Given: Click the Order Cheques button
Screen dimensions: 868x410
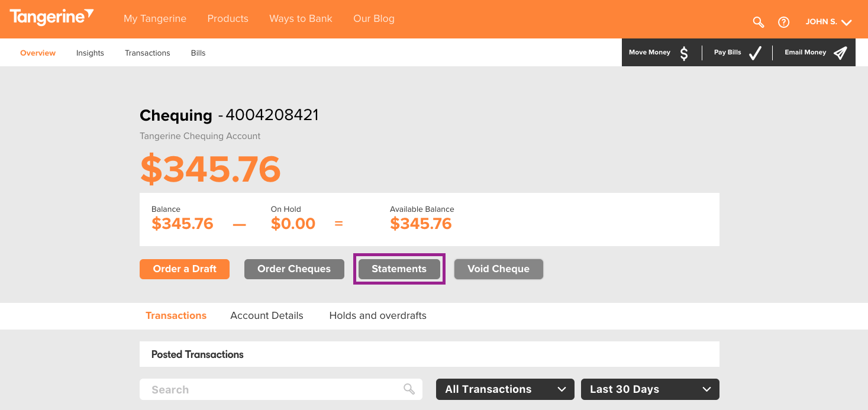Looking at the screenshot, I should (x=294, y=269).
